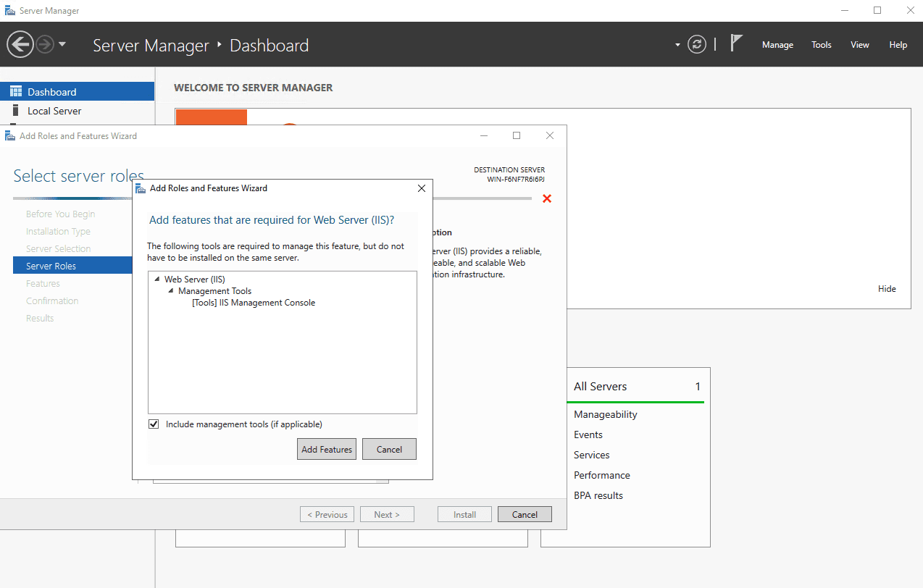923x588 pixels.
Task: Close the Add features dialog with X
Action: click(422, 188)
